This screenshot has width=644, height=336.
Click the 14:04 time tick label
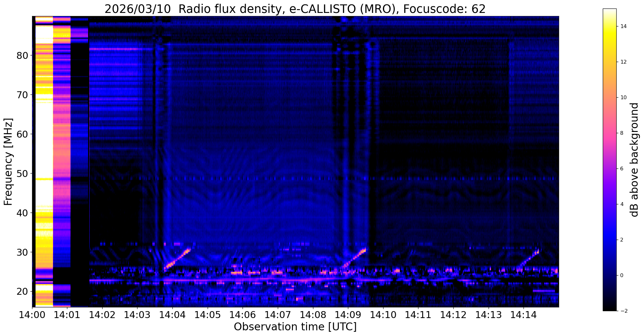point(172,315)
